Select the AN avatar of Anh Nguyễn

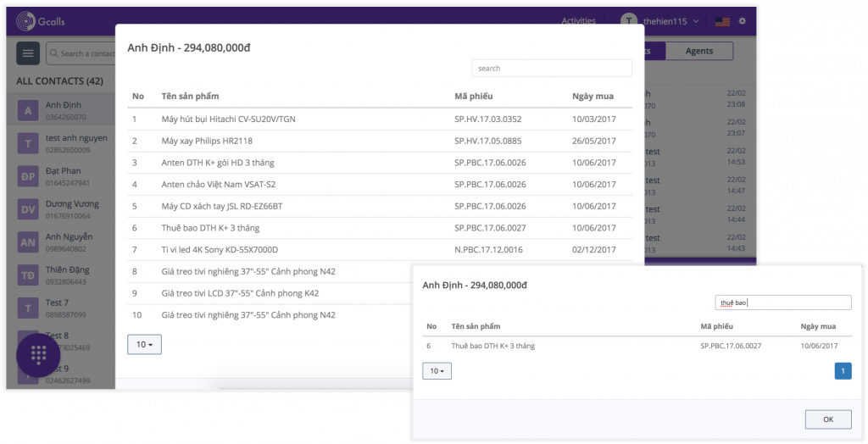pyautogui.click(x=28, y=242)
